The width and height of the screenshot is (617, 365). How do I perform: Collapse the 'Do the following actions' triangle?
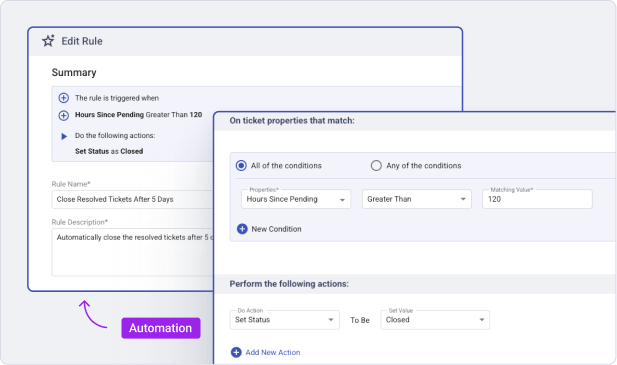[x=64, y=136]
